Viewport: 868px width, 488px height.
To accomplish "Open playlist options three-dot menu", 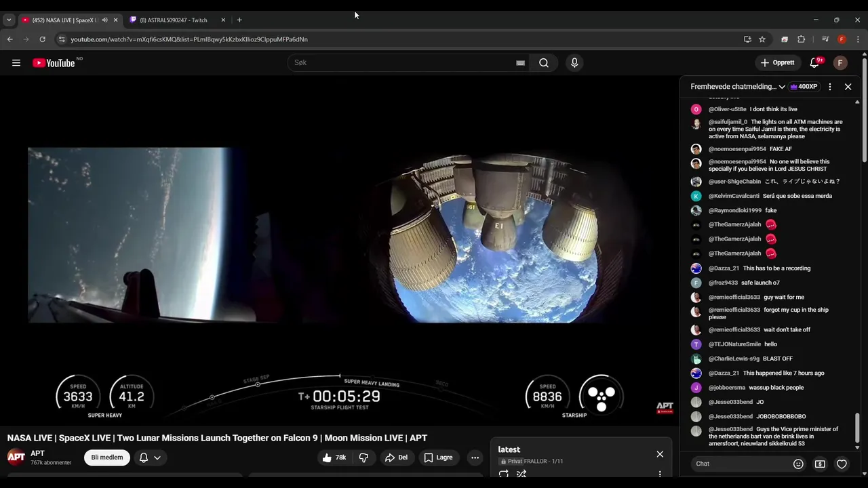I will tap(660, 474).
